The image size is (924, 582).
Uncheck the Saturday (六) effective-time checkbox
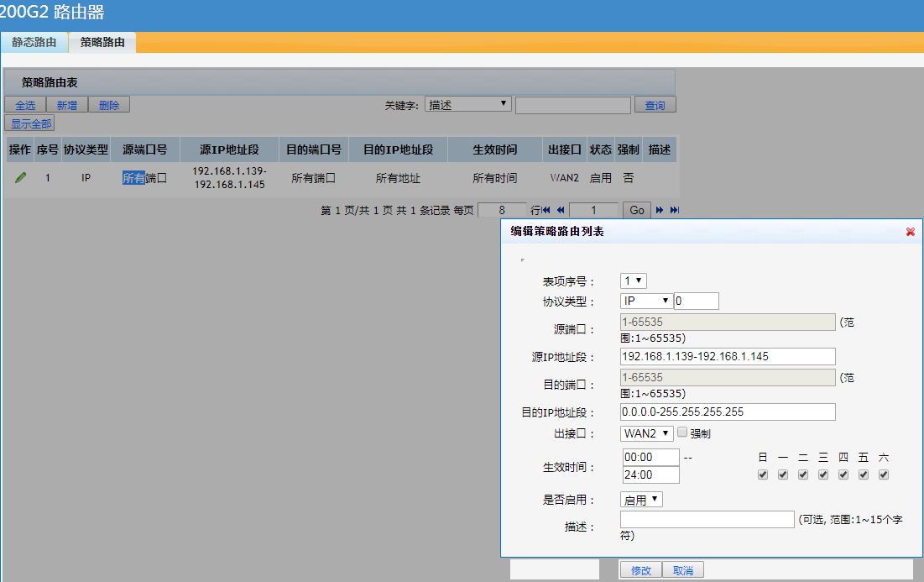pyautogui.click(x=883, y=475)
